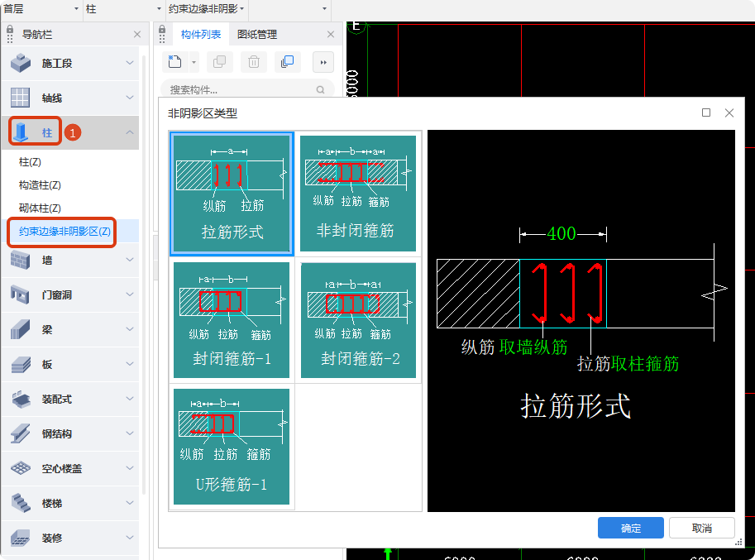This screenshot has height=560, width=755.
Task: Click the 搜索构件 search field
Action: [x=240, y=89]
